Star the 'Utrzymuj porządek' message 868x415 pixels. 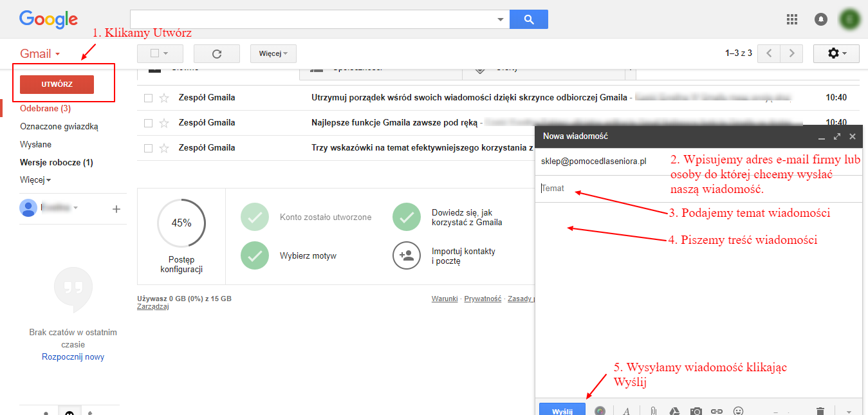coord(164,98)
